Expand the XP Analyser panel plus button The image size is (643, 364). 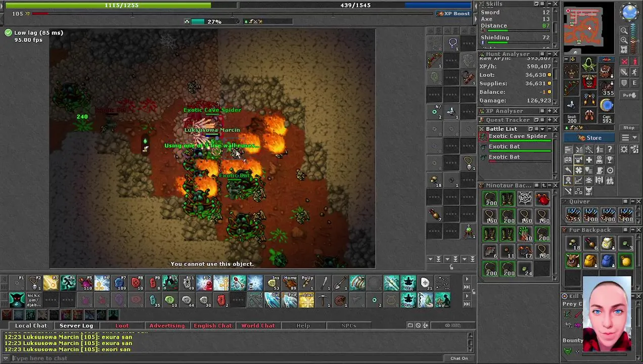pyautogui.click(x=549, y=111)
